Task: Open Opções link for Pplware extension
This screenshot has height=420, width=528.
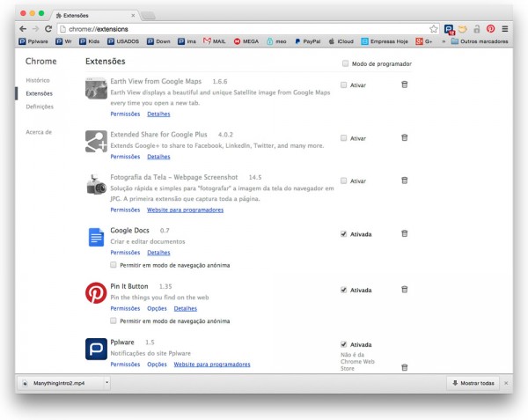Action: [157, 365]
